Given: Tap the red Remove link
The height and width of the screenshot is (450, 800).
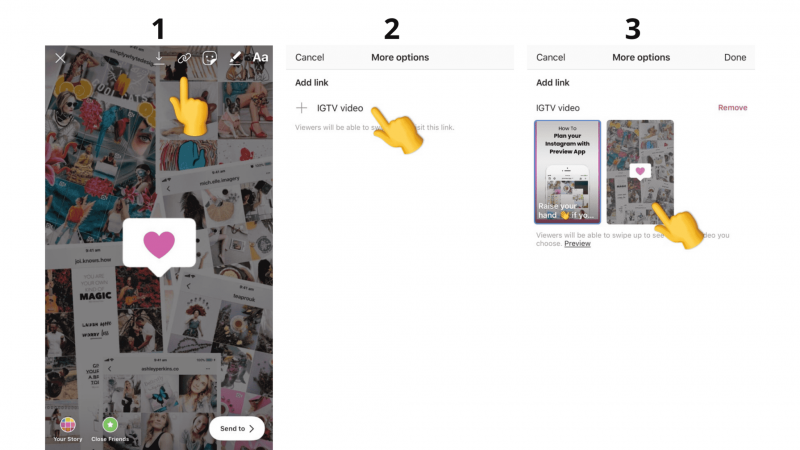Looking at the screenshot, I should point(733,108).
